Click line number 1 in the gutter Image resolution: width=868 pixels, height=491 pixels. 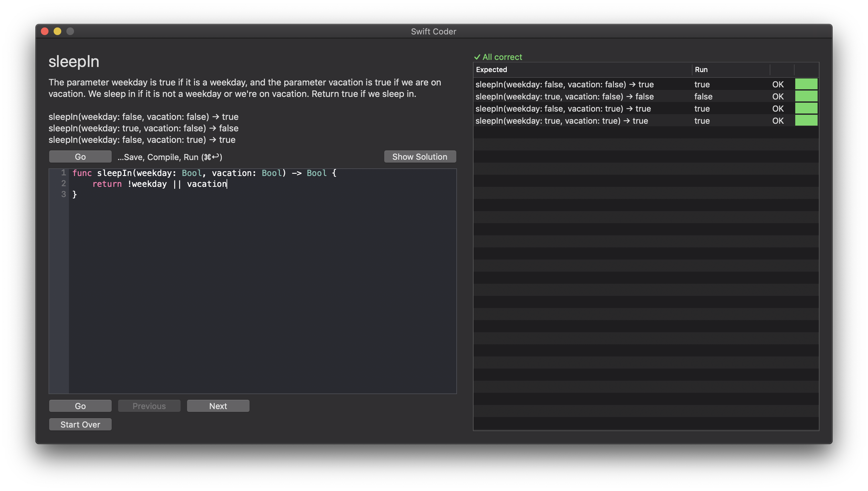click(63, 173)
